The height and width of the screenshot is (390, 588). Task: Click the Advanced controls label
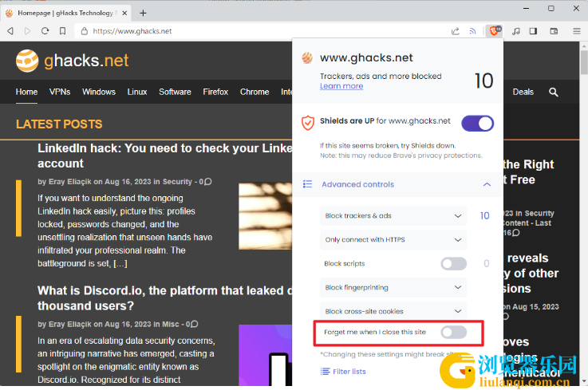(357, 184)
